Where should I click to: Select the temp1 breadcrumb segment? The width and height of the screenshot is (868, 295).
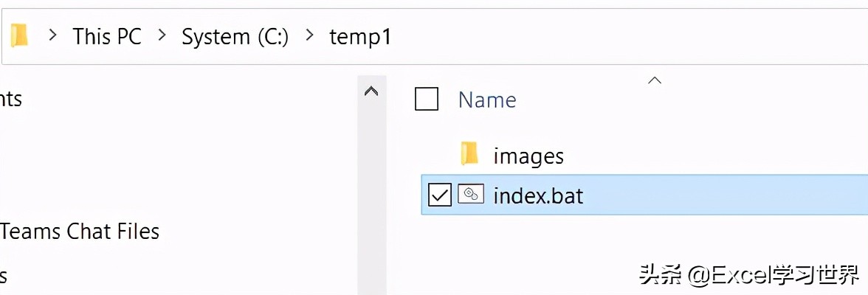pyautogui.click(x=359, y=36)
